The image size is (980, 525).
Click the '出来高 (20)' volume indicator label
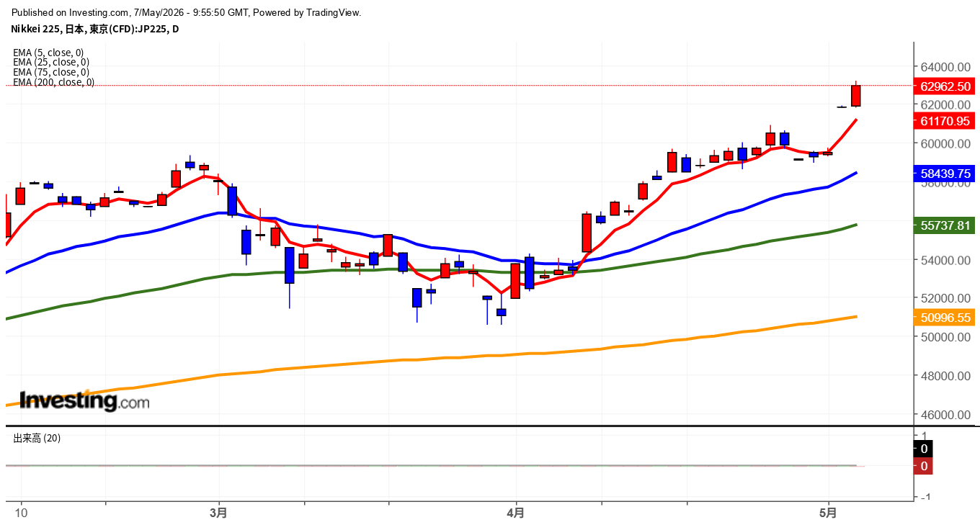click(37, 438)
